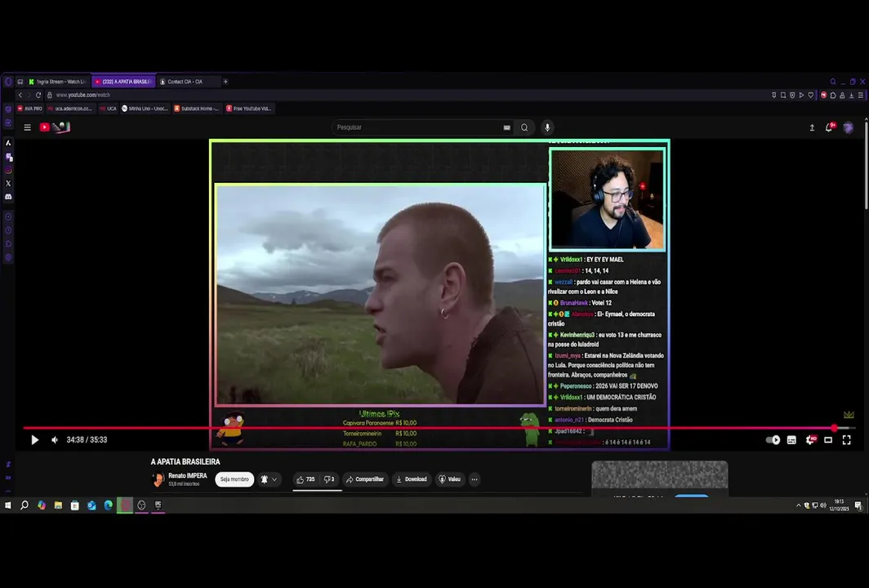Open the YouTube hamburger guide menu
869x588 pixels.
tap(27, 127)
